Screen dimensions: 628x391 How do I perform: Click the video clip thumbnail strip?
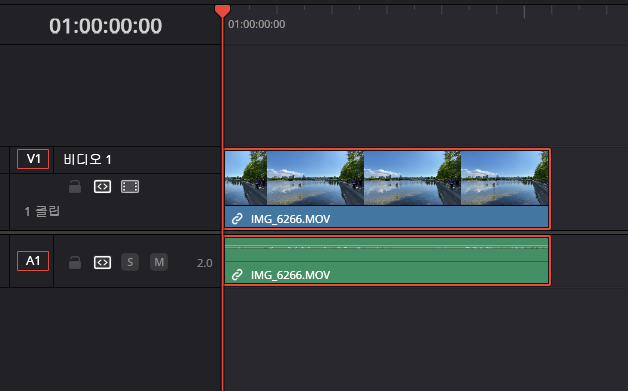(x=386, y=178)
